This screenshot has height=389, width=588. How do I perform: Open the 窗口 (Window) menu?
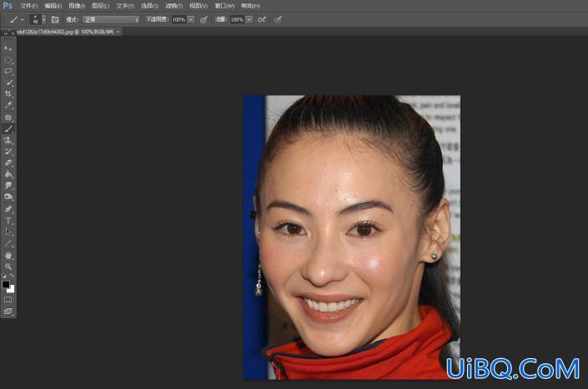(224, 6)
